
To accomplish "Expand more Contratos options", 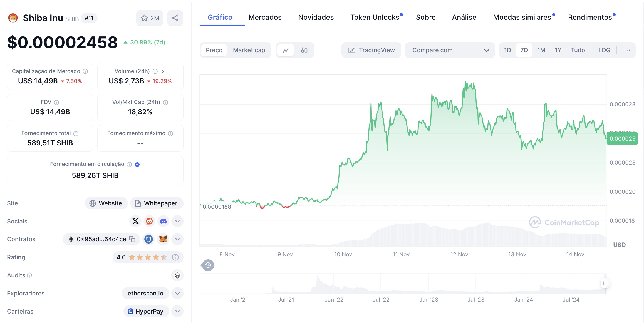I will pyautogui.click(x=177, y=239).
